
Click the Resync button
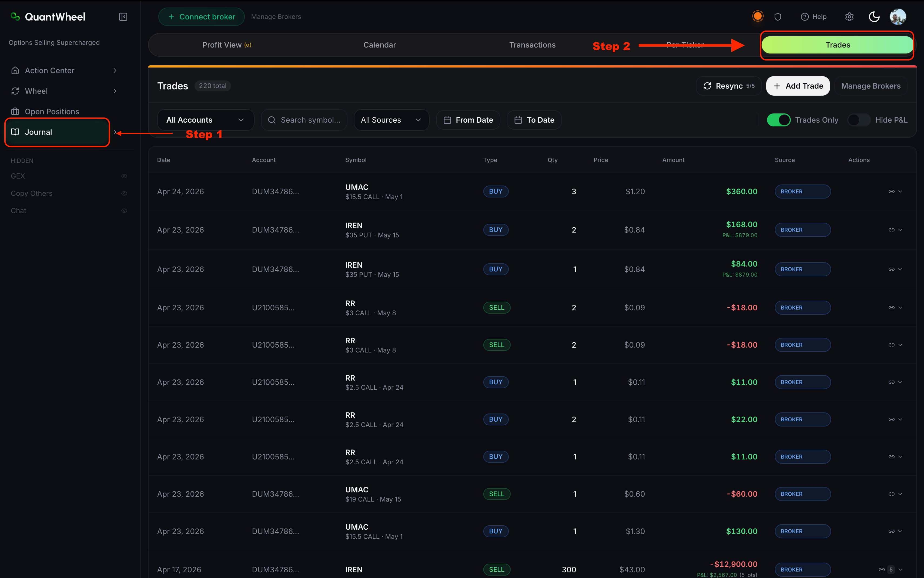729,86
